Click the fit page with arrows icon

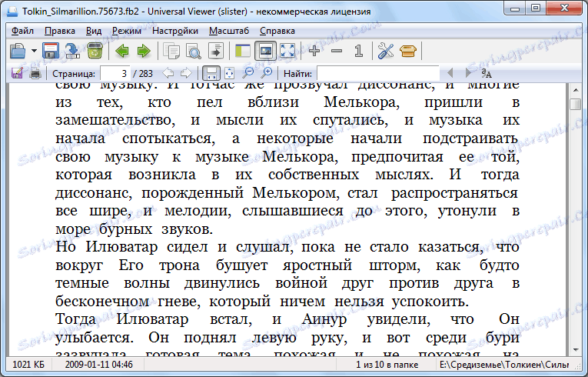[230, 73]
